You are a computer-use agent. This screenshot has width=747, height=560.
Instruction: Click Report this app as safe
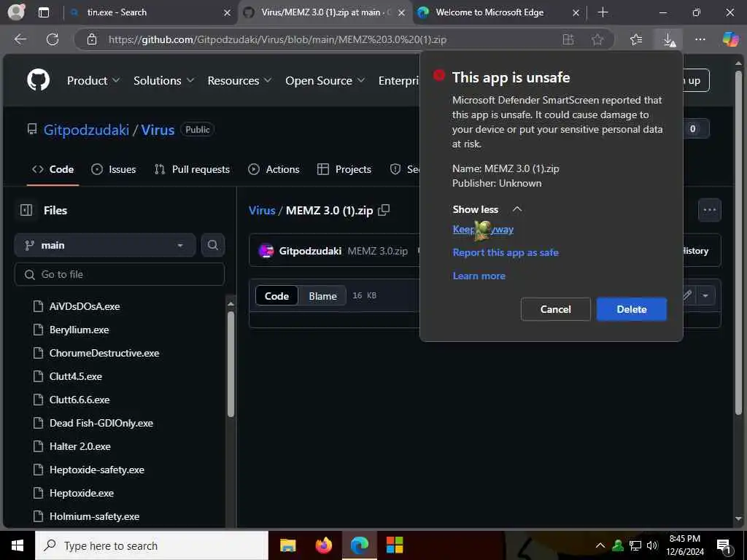pyautogui.click(x=506, y=252)
